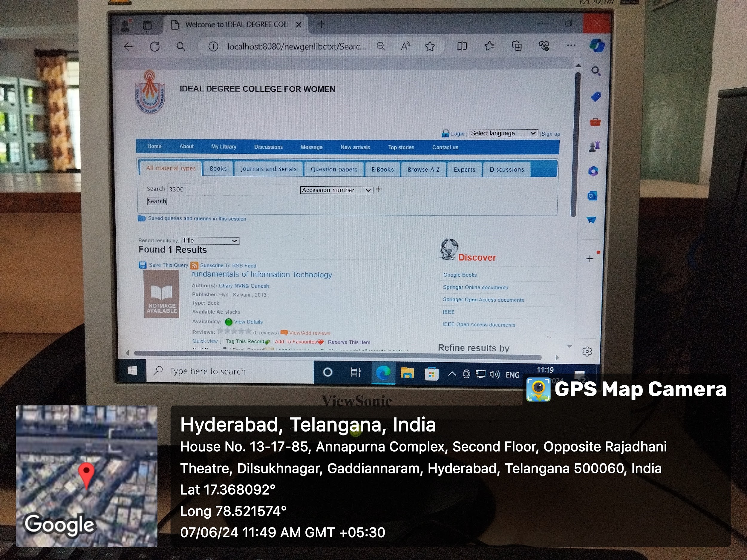This screenshot has height=560, width=747.
Task: Open the Favorites list icon
Action: click(489, 46)
